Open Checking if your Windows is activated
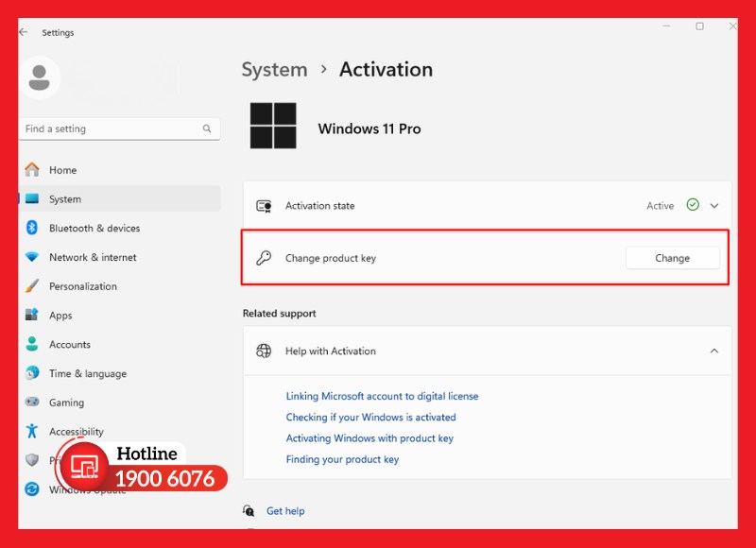This screenshot has width=756, height=548. coord(370,417)
